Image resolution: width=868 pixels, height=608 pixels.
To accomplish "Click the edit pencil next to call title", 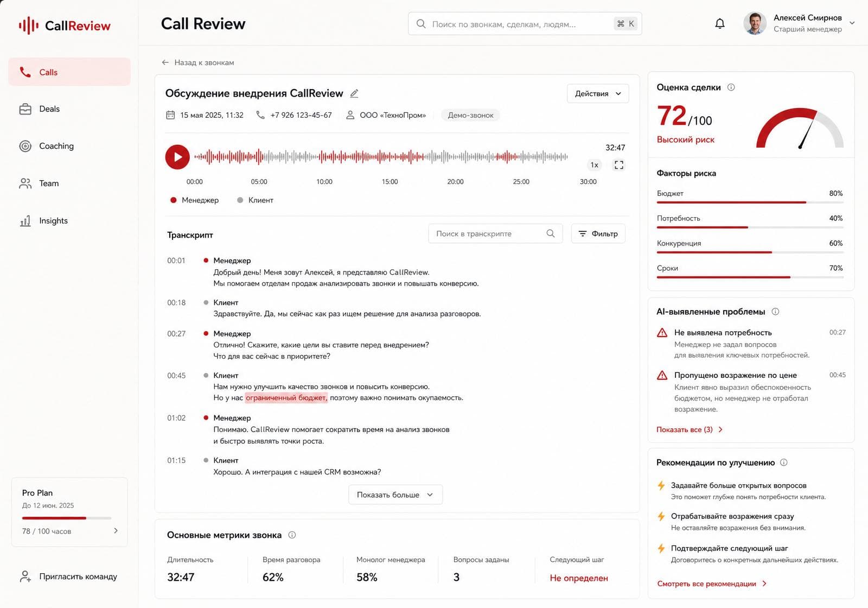I will [x=354, y=93].
